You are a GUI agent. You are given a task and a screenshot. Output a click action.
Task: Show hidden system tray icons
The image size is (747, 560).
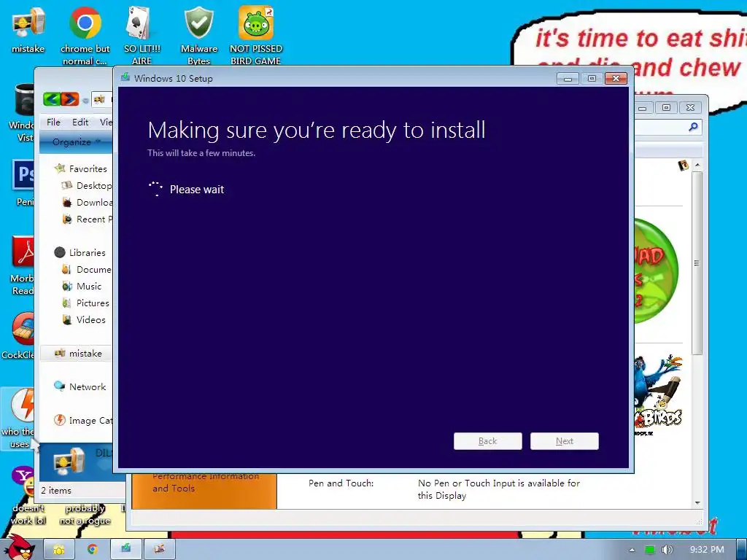[632, 550]
